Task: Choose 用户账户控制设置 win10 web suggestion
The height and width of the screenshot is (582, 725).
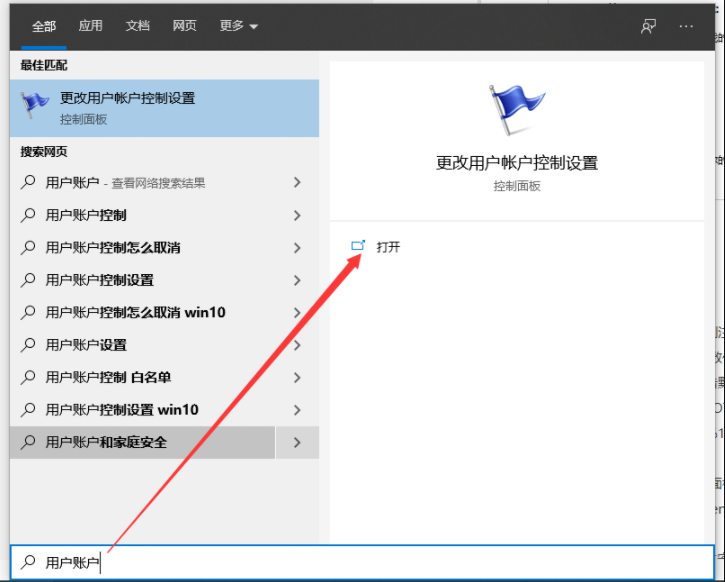Action: coord(122,410)
